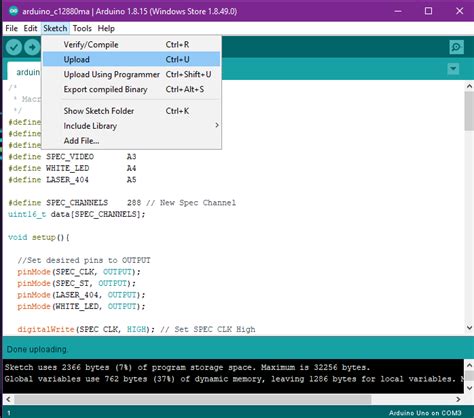The height and width of the screenshot is (418, 474).
Task: Click console horizontal scroll left arrow
Action: [x=8, y=399]
